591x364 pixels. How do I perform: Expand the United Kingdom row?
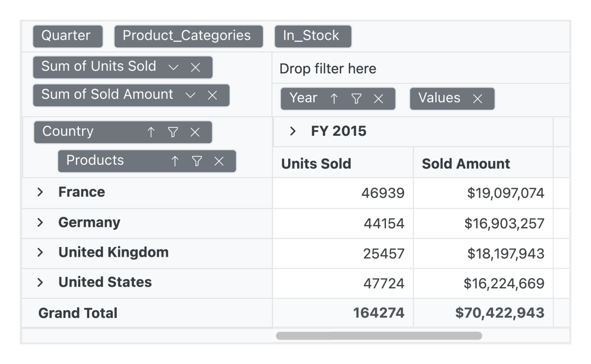[x=41, y=253]
